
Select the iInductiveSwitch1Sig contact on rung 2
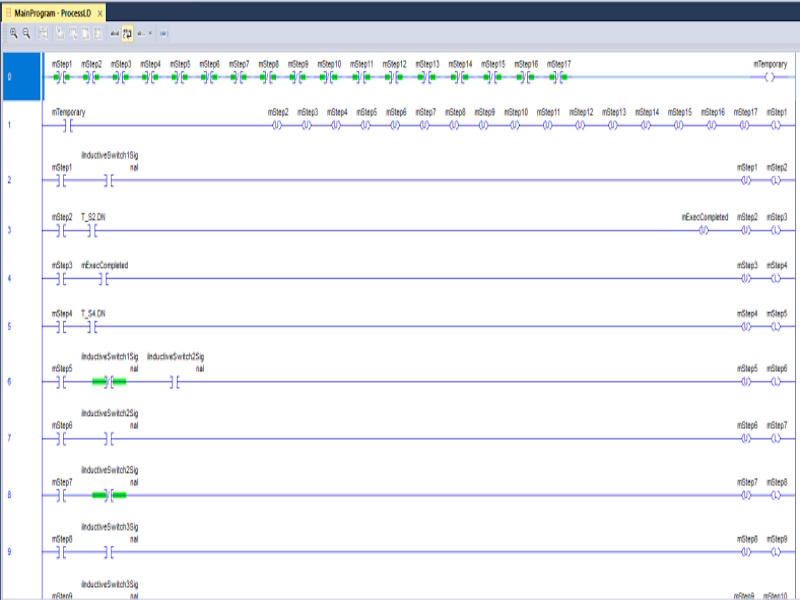[109, 181]
